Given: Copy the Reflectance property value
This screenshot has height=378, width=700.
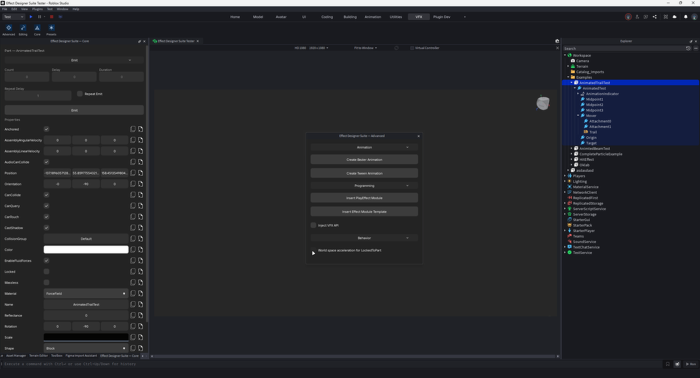Looking at the screenshot, I should (133, 315).
